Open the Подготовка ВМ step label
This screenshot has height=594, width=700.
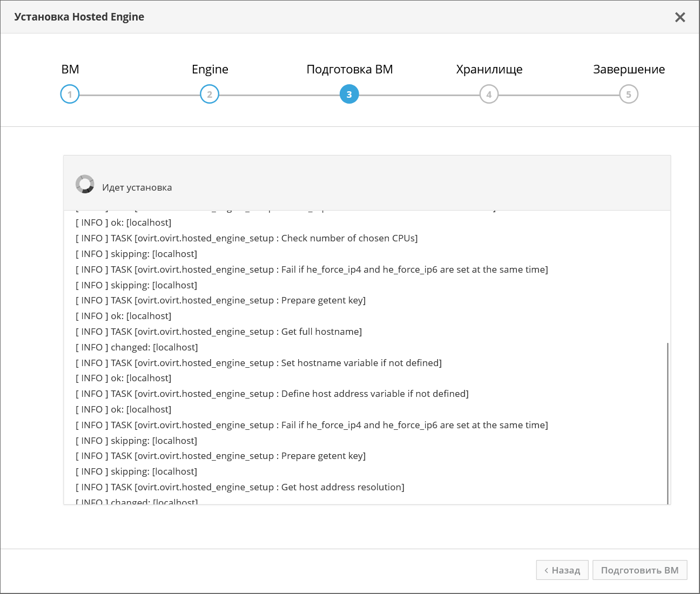tap(349, 70)
